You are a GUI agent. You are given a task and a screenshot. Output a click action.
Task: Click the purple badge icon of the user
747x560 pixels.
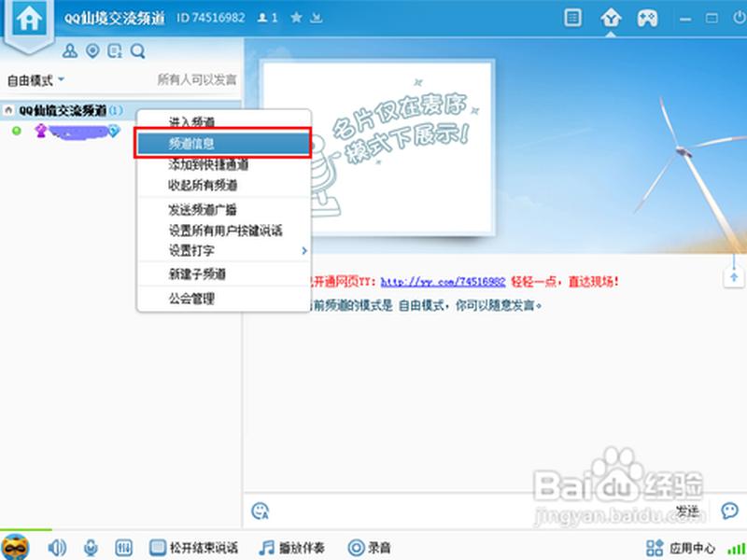41,131
